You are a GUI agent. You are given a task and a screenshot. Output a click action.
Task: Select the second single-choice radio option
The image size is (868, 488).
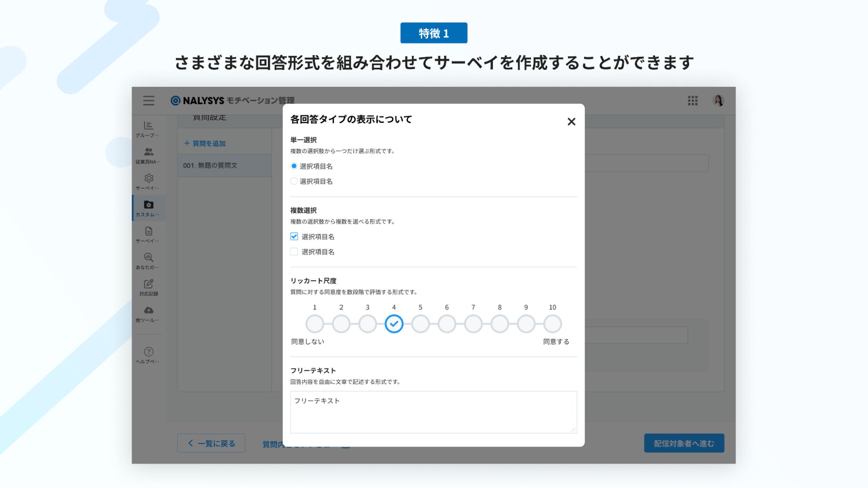(294, 181)
